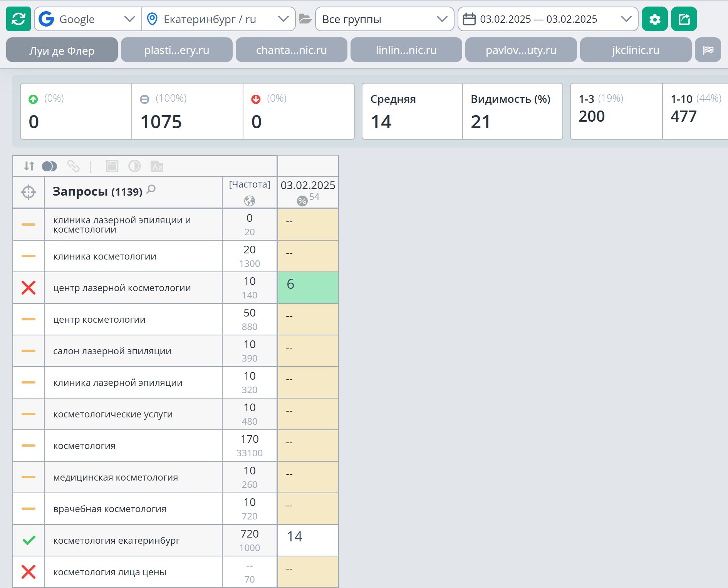Click the sort arrows icon in table toolbar

[x=29, y=166]
